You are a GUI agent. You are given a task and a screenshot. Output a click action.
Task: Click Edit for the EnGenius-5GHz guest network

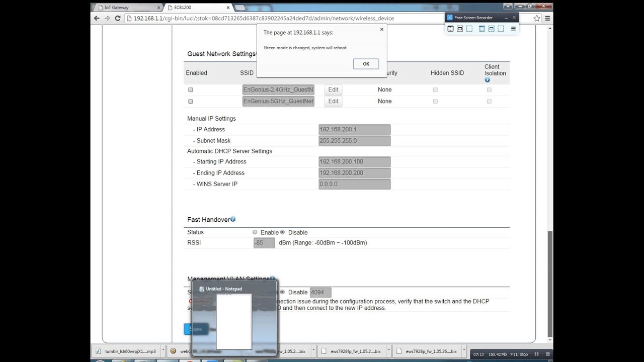tap(333, 101)
